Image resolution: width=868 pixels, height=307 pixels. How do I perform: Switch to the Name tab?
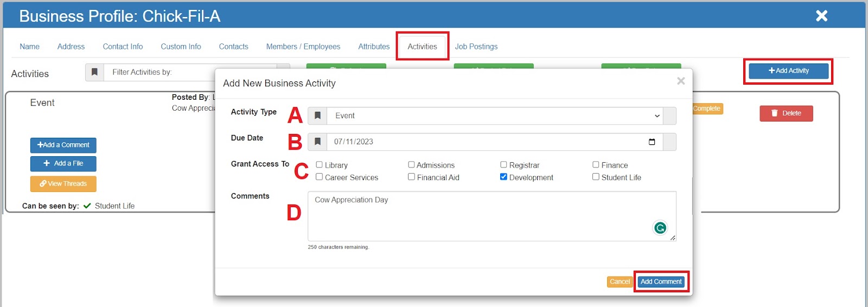coord(30,47)
